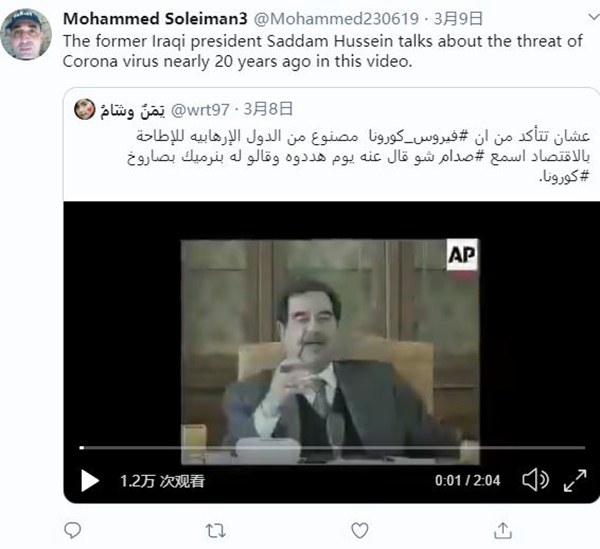Retweet using the retweet arrows icon
This screenshot has width=600, height=549.
[215, 531]
